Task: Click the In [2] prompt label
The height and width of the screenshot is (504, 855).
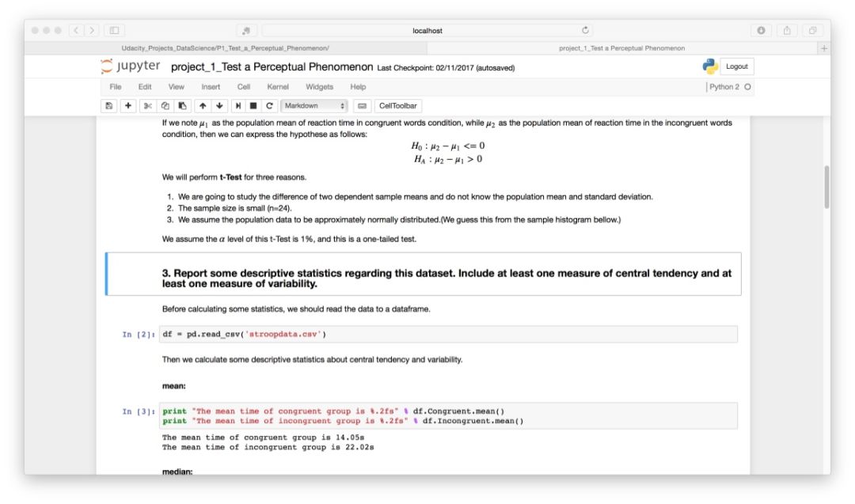Action: point(139,335)
